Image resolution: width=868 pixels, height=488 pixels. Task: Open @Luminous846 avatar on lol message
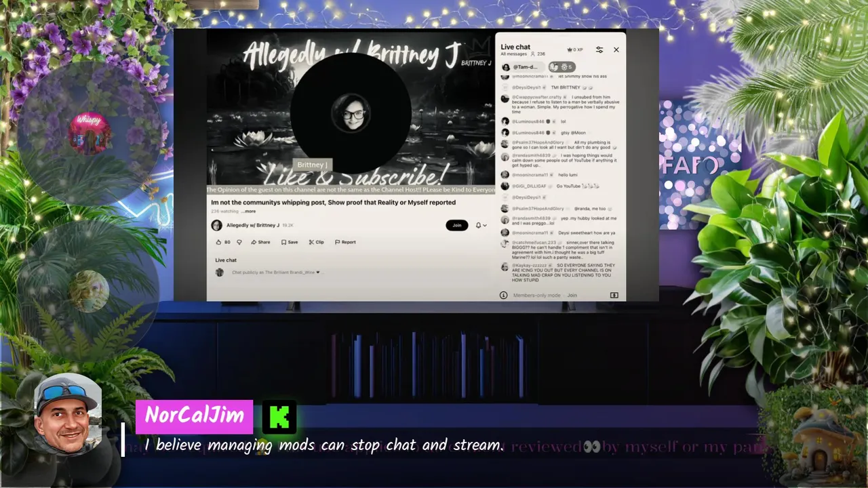(x=505, y=121)
